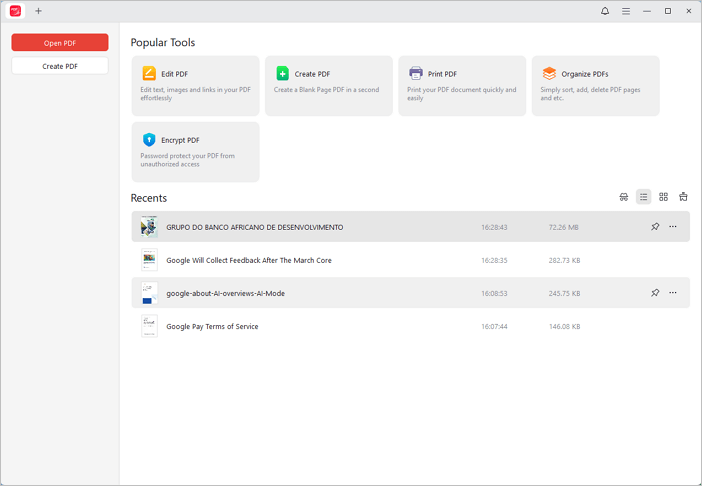Pin the google-about-AI-overviews-AI-Mode file
Image resolution: width=702 pixels, height=486 pixels.
tap(655, 293)
